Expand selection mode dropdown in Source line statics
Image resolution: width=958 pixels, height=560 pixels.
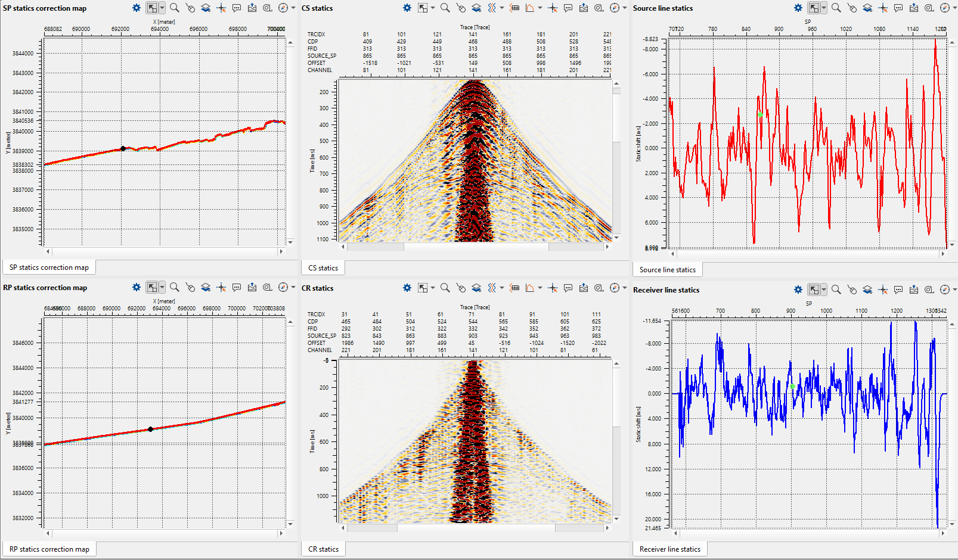pyautogui.click(x=824, y=8)
